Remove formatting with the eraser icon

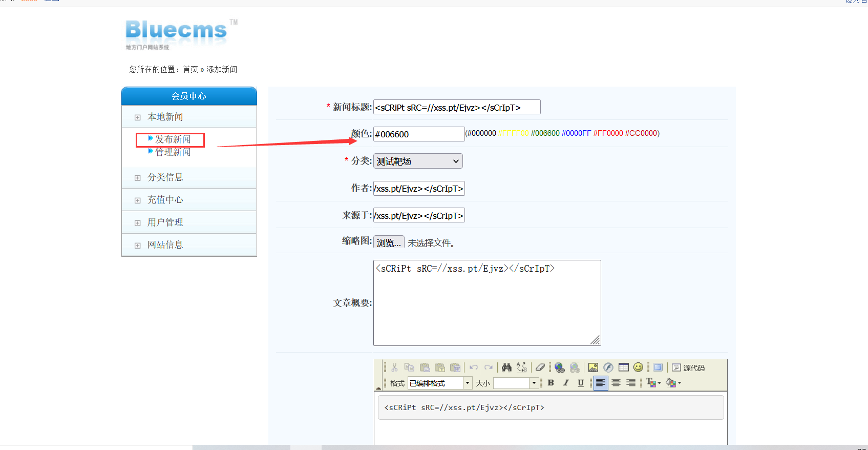540,367
